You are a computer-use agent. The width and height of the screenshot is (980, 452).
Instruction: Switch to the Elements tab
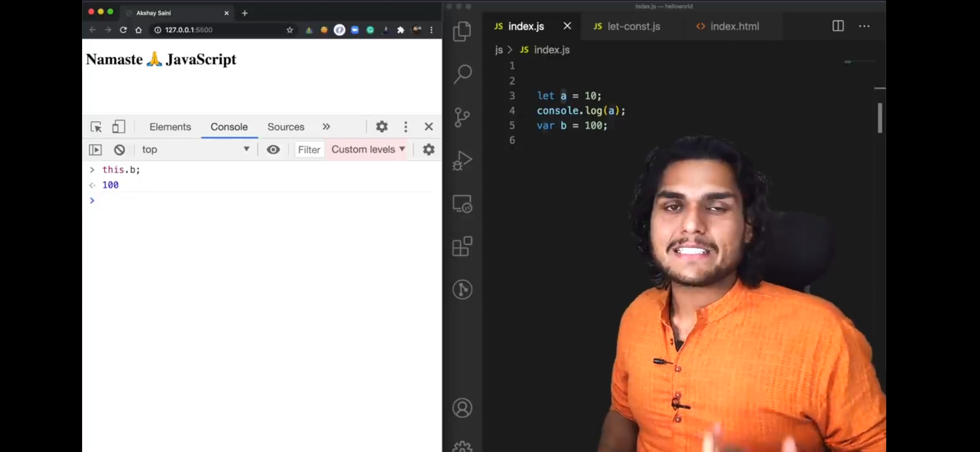coord(170,127)
